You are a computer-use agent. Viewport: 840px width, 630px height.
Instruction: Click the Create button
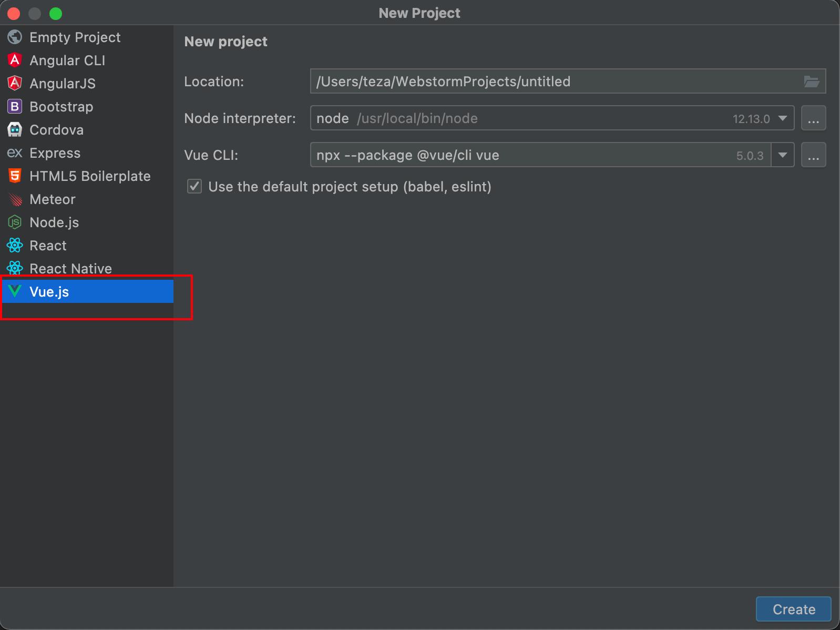pyautogui.click(x=793, y=609)
